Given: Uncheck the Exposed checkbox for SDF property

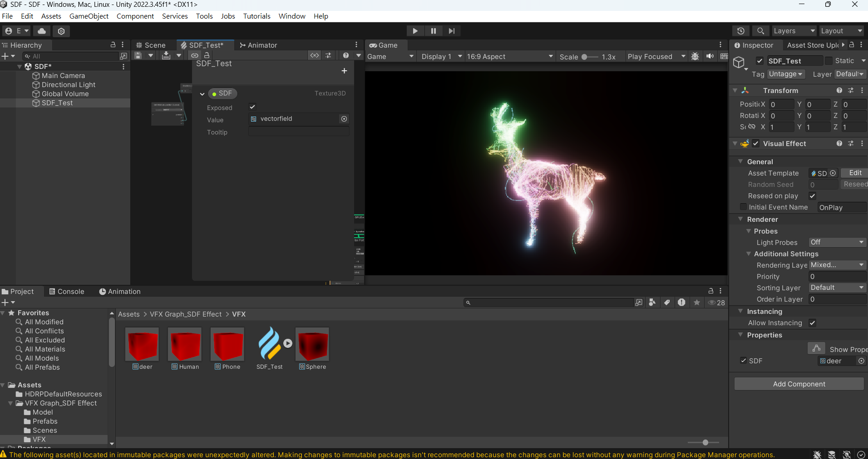Looking at the screenshot, I should [x=252, y=107].
